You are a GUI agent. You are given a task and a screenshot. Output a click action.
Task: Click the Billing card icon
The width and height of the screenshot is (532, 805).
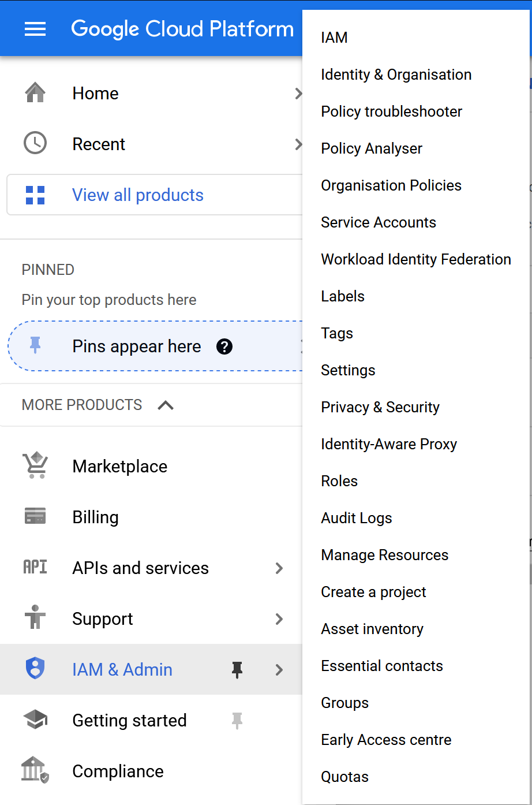(x=35, y=516)
